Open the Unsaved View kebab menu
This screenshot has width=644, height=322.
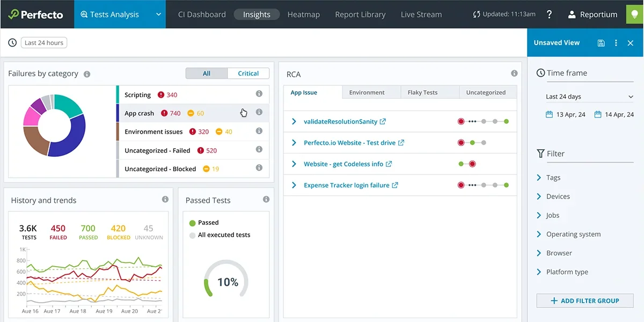616,43
